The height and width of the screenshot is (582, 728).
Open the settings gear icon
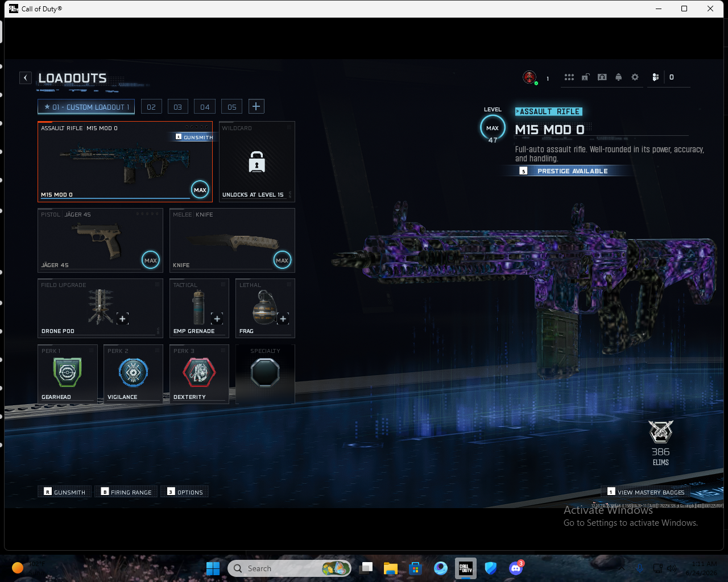(635, 77)
